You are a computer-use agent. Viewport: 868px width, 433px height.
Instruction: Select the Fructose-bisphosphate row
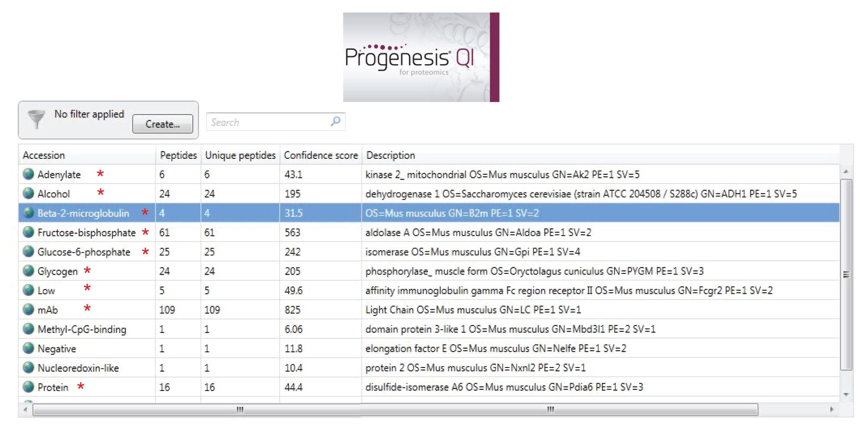[429, 232]
